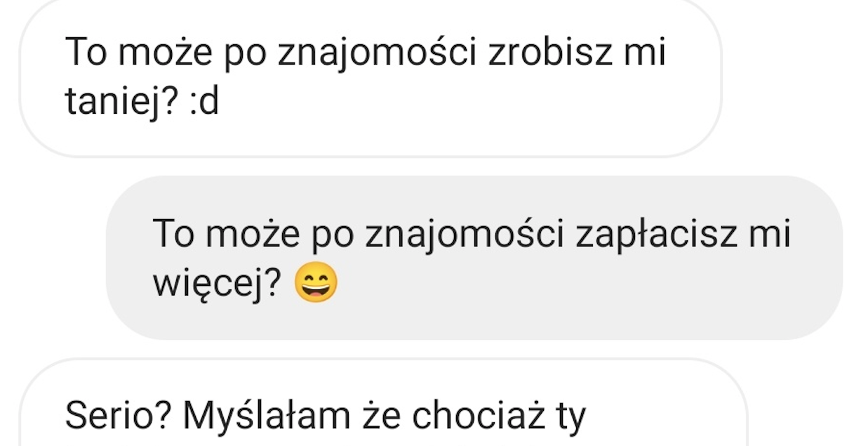The height and width of the screenshot is (446, 868).
Task: Tap the gray bubble about "zapłacisz mi więcej?"
Action: (x=474, y=258)
